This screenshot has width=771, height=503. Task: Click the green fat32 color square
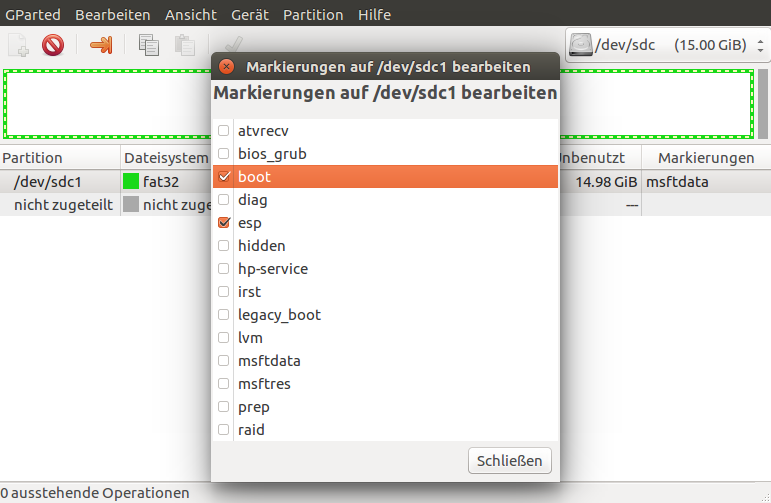coord(131,182)
